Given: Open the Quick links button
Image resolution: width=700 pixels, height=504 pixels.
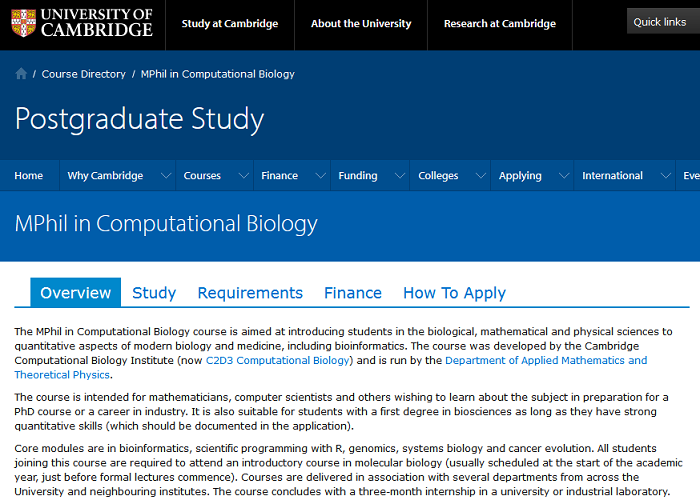Looking at the screenshot, I should (x=660, y=22).
